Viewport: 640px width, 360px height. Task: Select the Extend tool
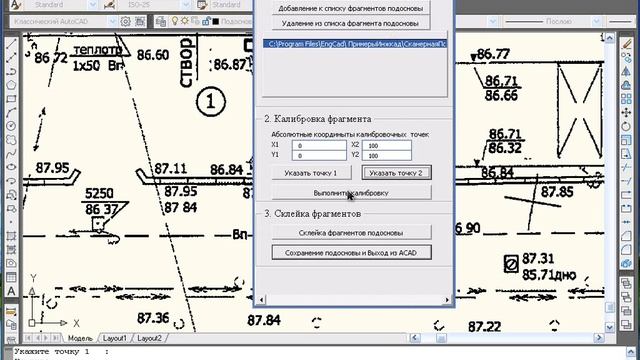(626, 181)
